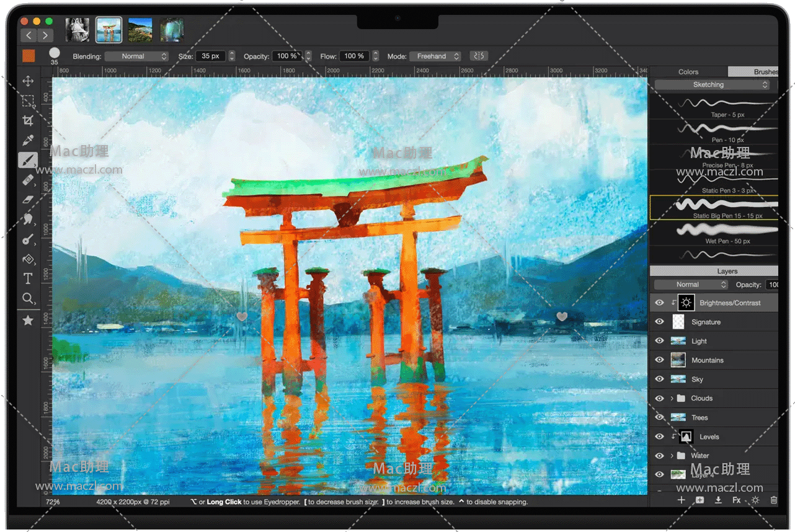The height and width of the screenshot is (532, 795).
Task: Hide the Signature layer
Action: pos(659,322)
